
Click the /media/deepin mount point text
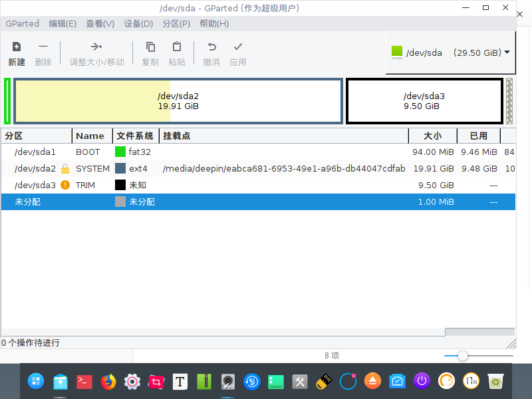(284, 169)
